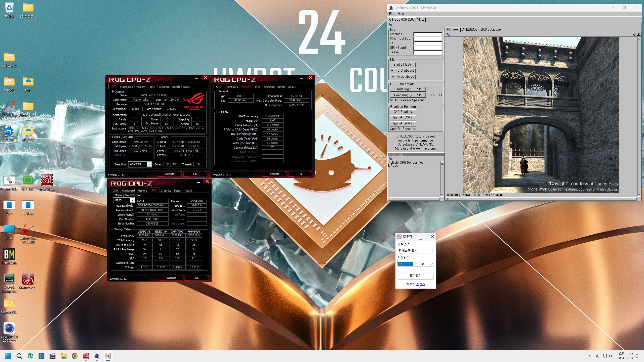The image size is (644, 362).
Task: Open the 13900ks folder icon
Action: pos(9,84)
